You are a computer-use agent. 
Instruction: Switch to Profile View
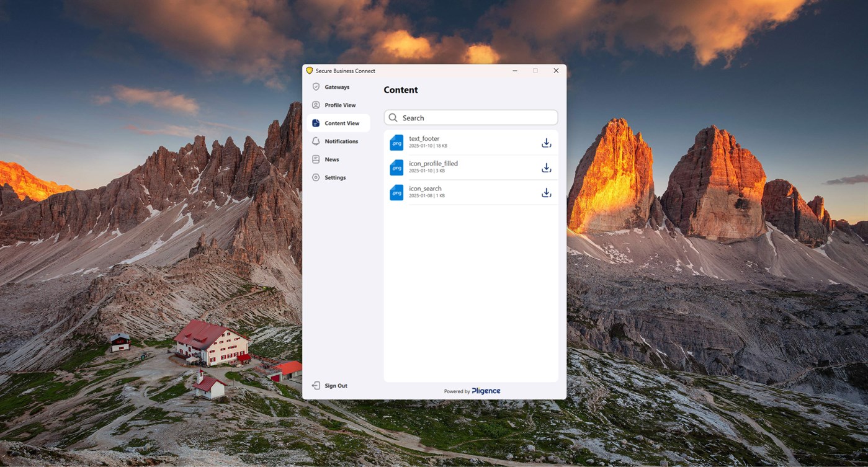[339, 105]
